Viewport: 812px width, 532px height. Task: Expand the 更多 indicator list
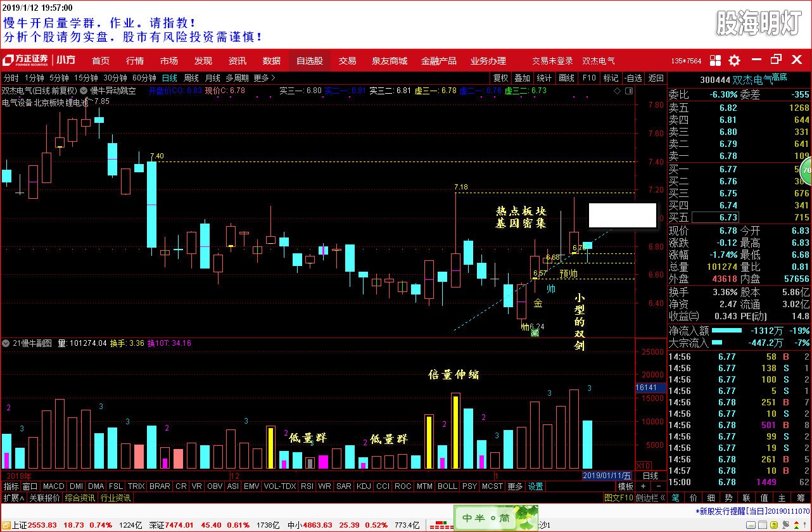516,486
